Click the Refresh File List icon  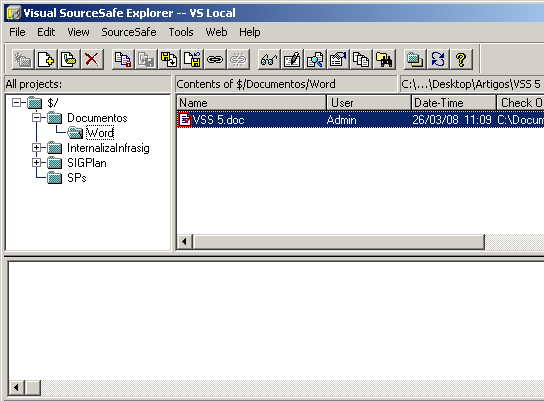438,59
